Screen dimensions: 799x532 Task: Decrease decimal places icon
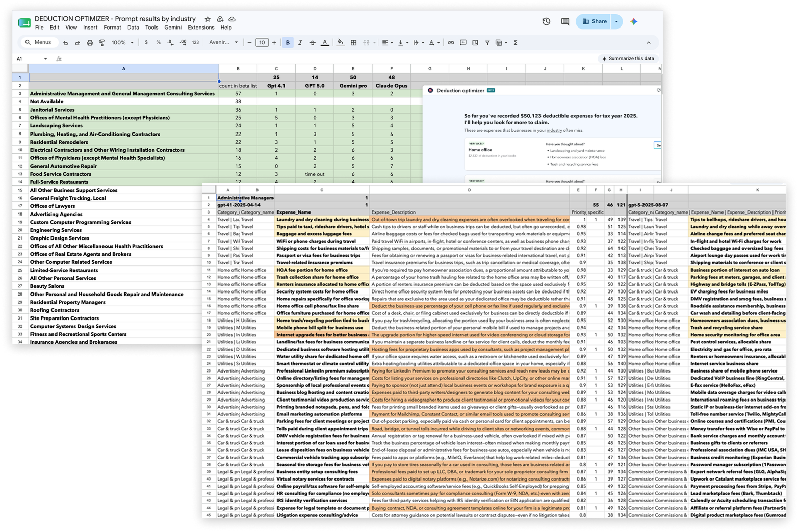[x=170, y=43]
